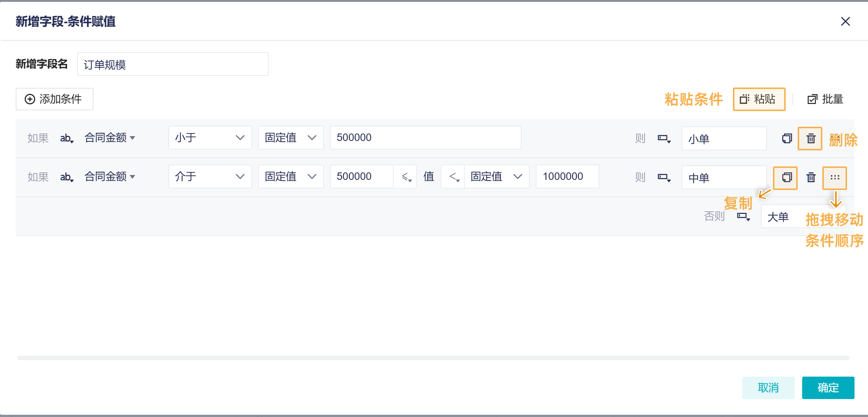Click the 新增字段名 input with 订单规模
This screenshot has width=868, height=417.
point(172,64)
